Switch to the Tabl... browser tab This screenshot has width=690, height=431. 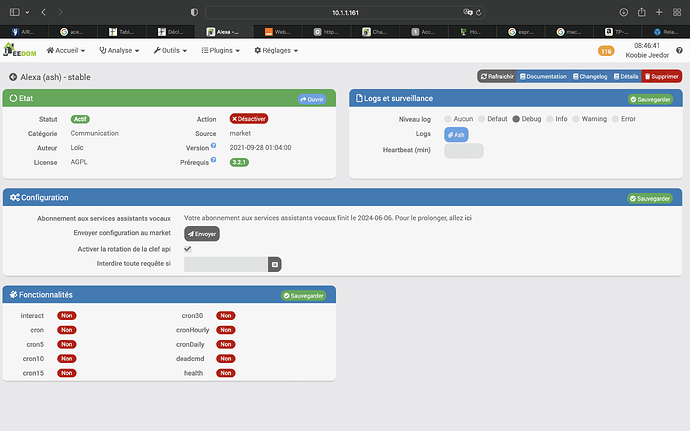[x=121, y=32]
